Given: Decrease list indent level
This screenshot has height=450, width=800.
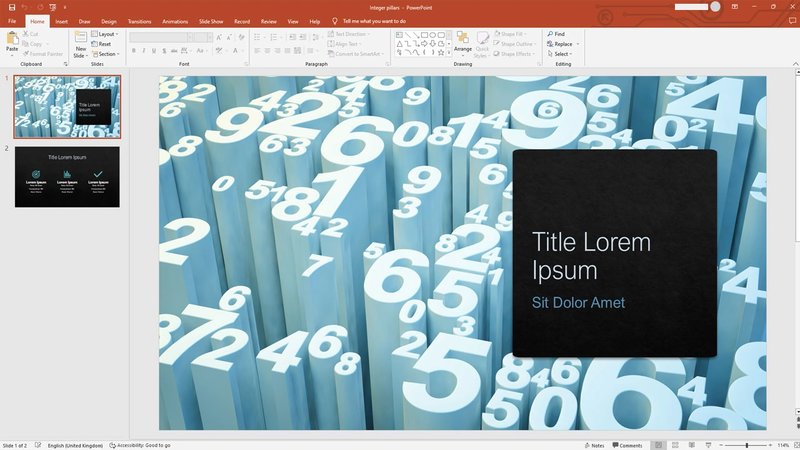Looking at the screenshot, I should (292, 37).
